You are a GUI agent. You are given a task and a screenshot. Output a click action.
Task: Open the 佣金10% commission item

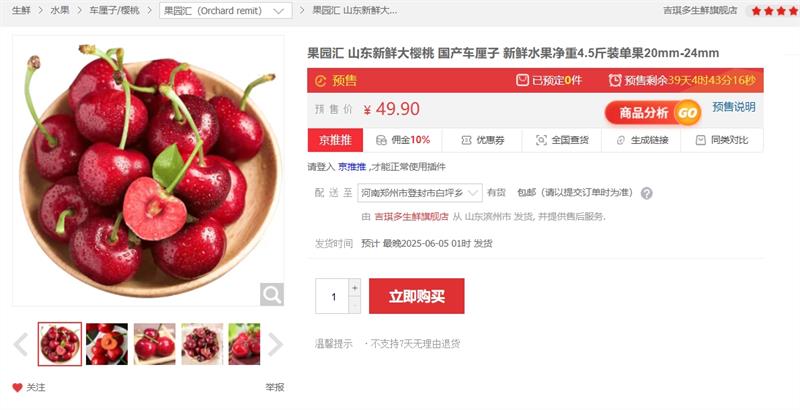click(403, 140)
